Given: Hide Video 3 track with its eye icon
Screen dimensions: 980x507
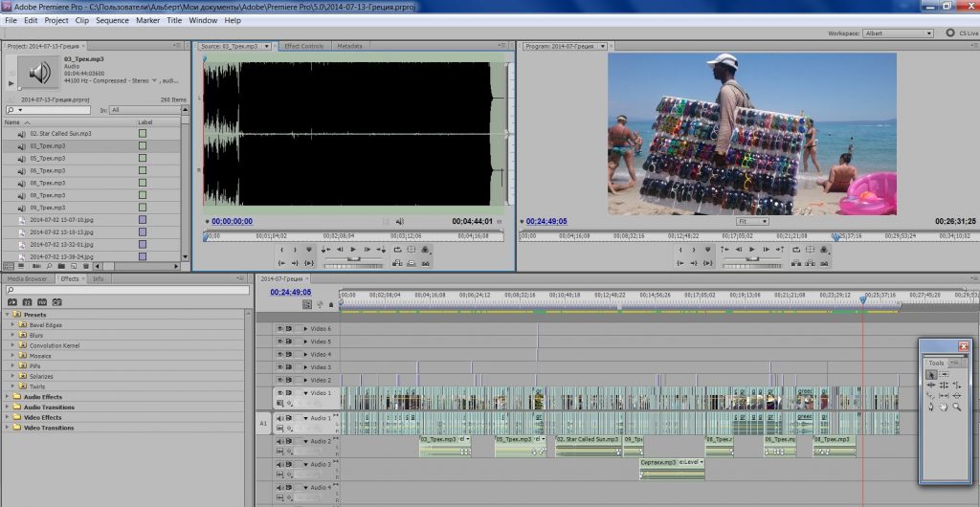Looking at the screenshot, I should [x=280, y=367].
